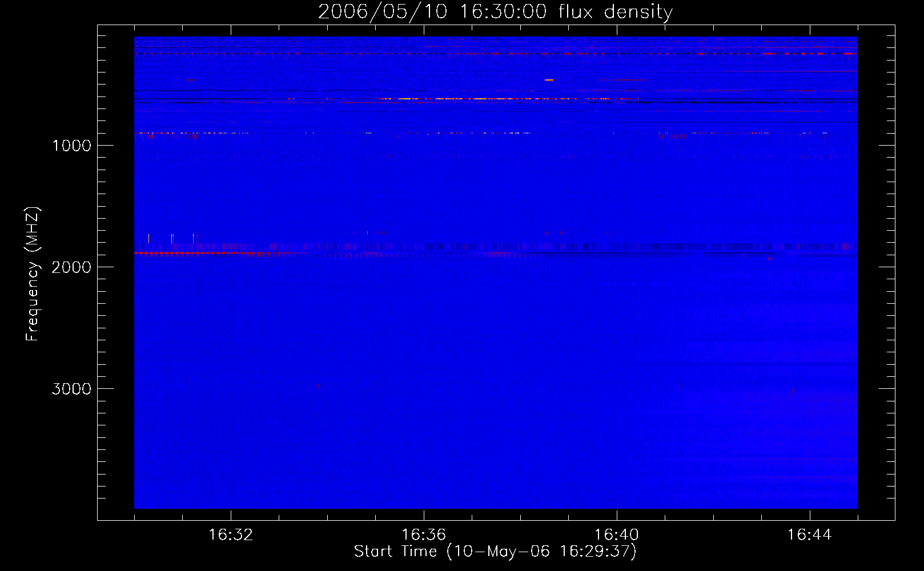Click the plot title '2006/05/10 16:30:00 flux density'
Viewport: 924px width, 571px height.
495,12
